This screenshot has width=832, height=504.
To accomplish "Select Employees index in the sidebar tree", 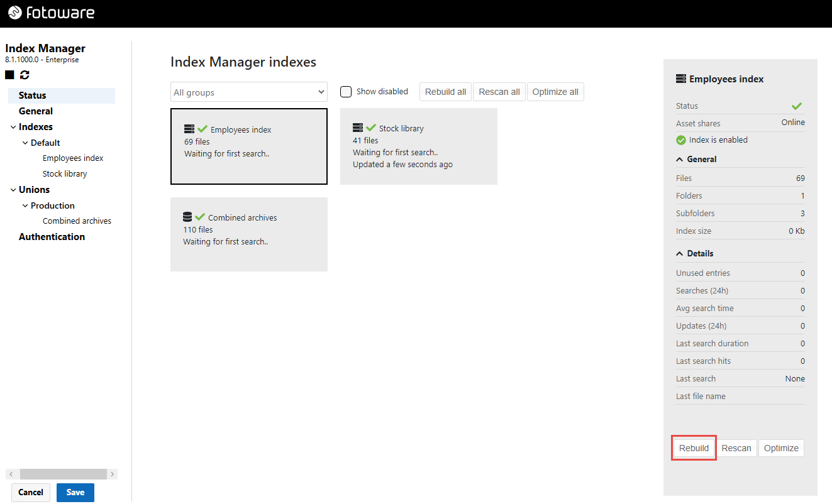I will [x=73, y=158].
